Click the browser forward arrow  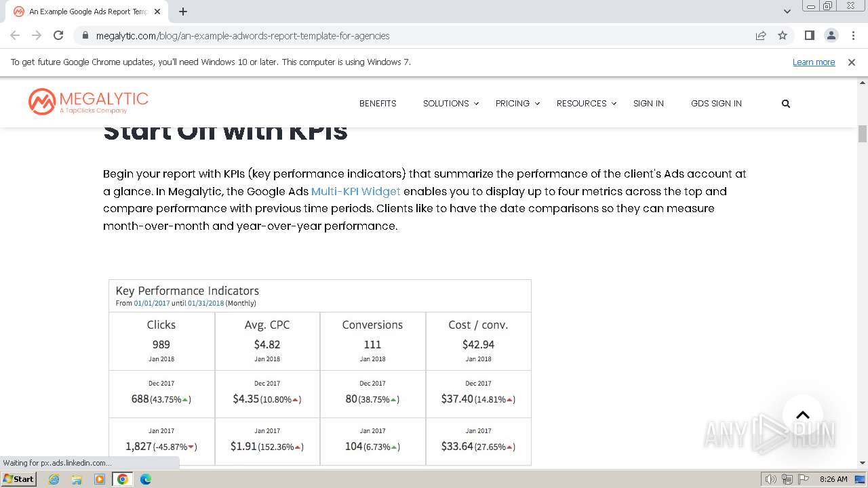coord(37,35)
